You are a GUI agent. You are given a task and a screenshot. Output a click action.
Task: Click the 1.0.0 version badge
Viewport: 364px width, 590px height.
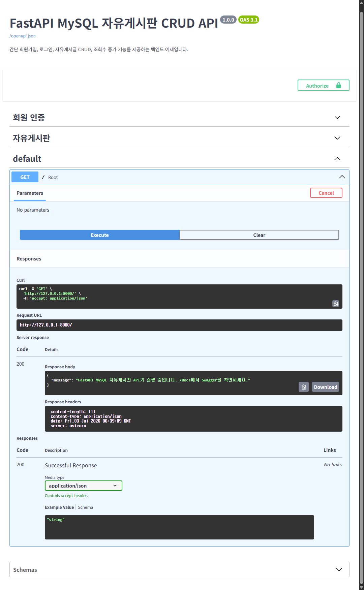pyautogui.click(x=228, y=20)
